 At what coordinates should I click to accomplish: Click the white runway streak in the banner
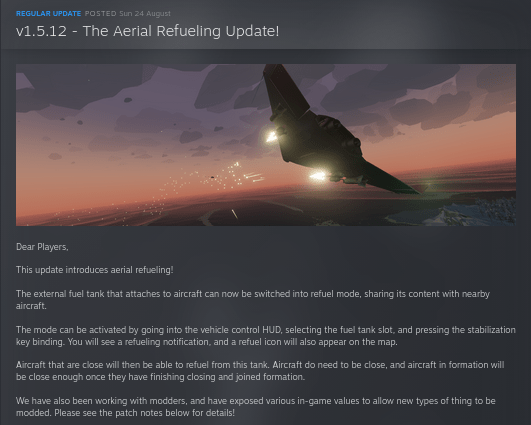pyautogui.click(x=234, y=214)
